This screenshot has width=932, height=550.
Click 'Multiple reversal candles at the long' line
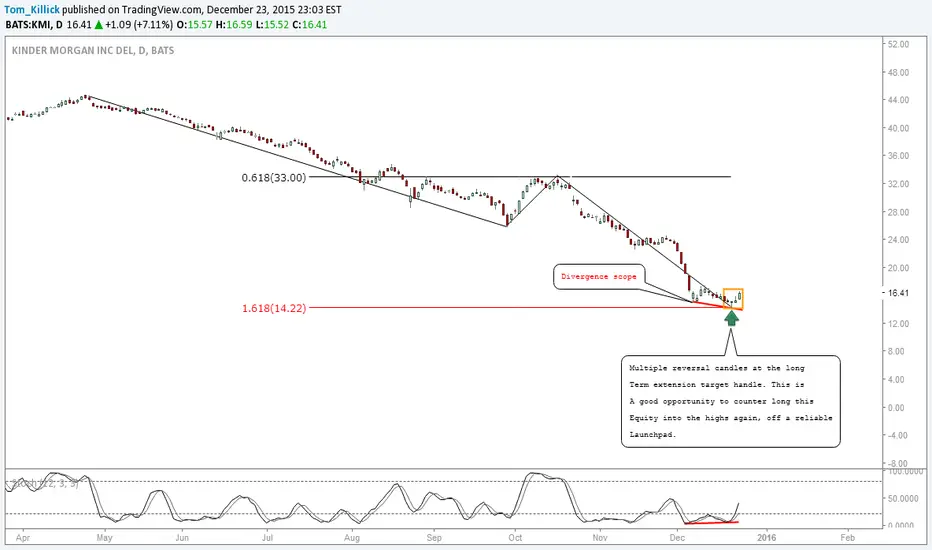717,368
